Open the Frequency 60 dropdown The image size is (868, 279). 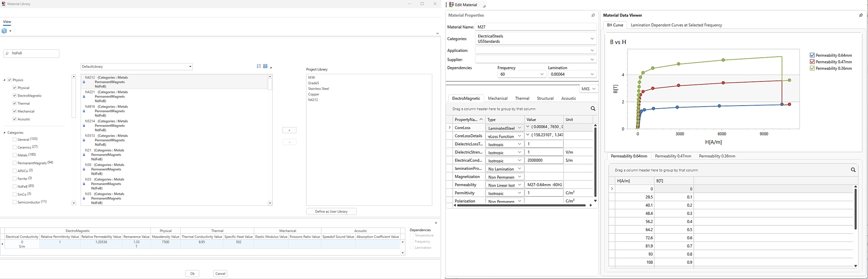(521, 74)
